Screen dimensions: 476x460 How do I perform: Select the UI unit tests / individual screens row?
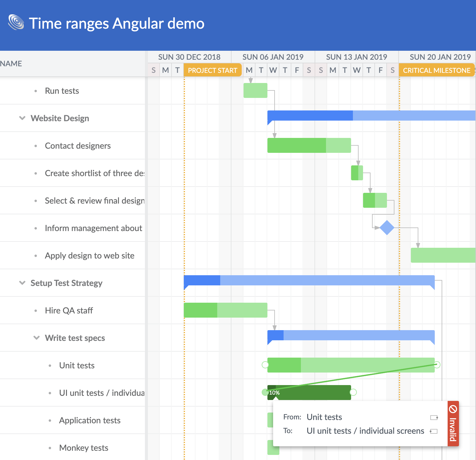[x=72, y=393]
